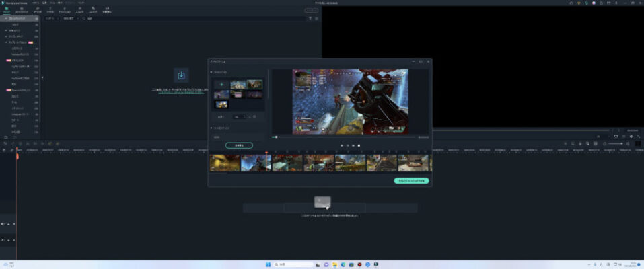
Task: Open the Windows Start menu
Action: pyautogui.click(x=269, y=264)
